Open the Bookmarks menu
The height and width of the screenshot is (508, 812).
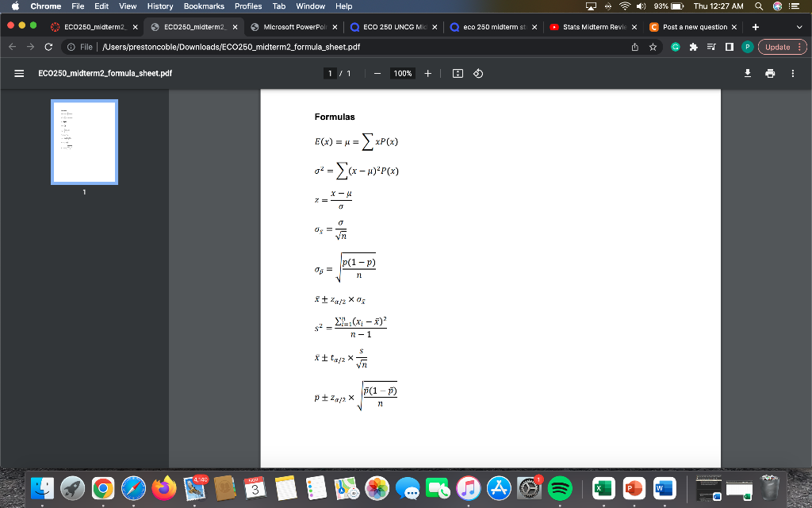(x=204, y=6)
